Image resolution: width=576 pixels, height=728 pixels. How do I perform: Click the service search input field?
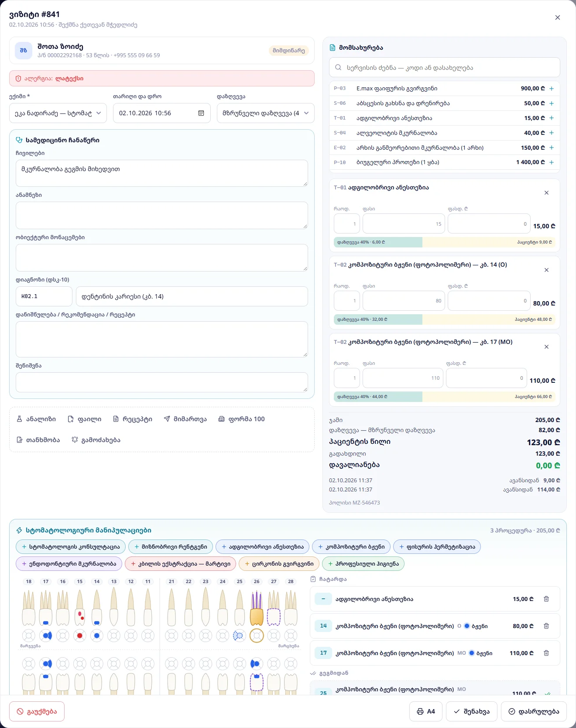click(445, 68)
